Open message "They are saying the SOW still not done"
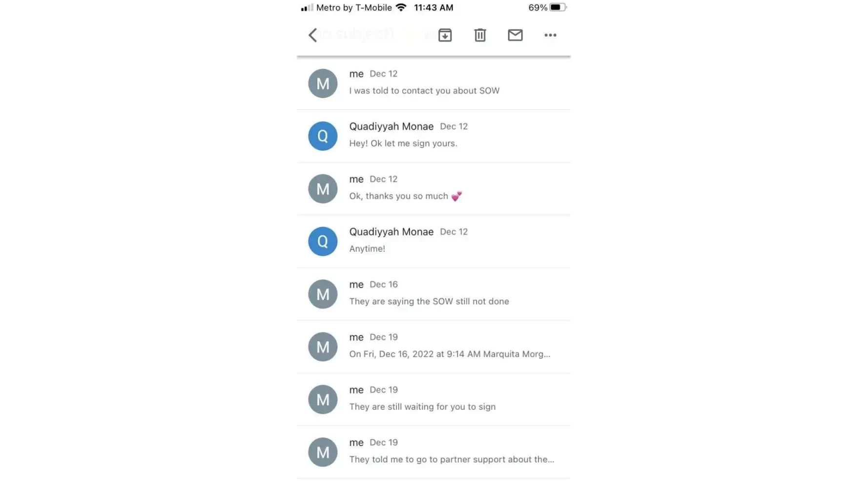The width and height of the screenshot is (868, 488). [434, 294]
